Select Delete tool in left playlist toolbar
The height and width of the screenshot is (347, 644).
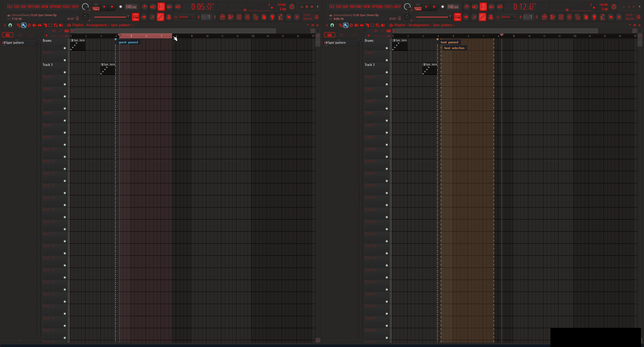pos(29,25)
